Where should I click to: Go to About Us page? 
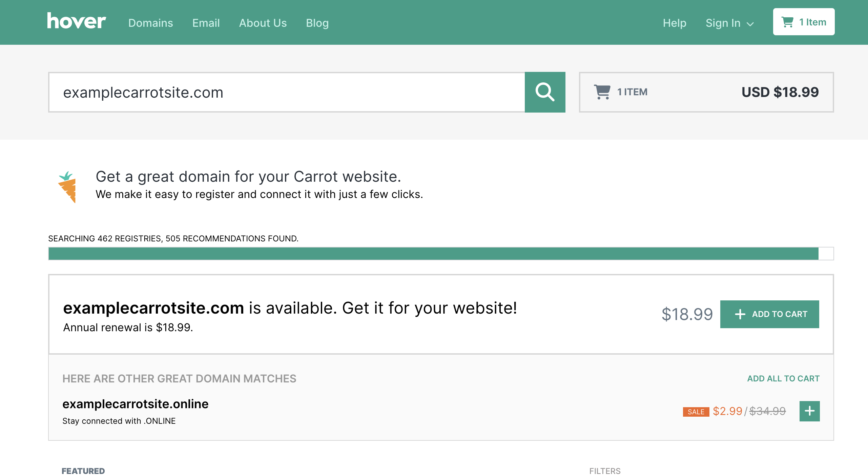coord(263,23)
